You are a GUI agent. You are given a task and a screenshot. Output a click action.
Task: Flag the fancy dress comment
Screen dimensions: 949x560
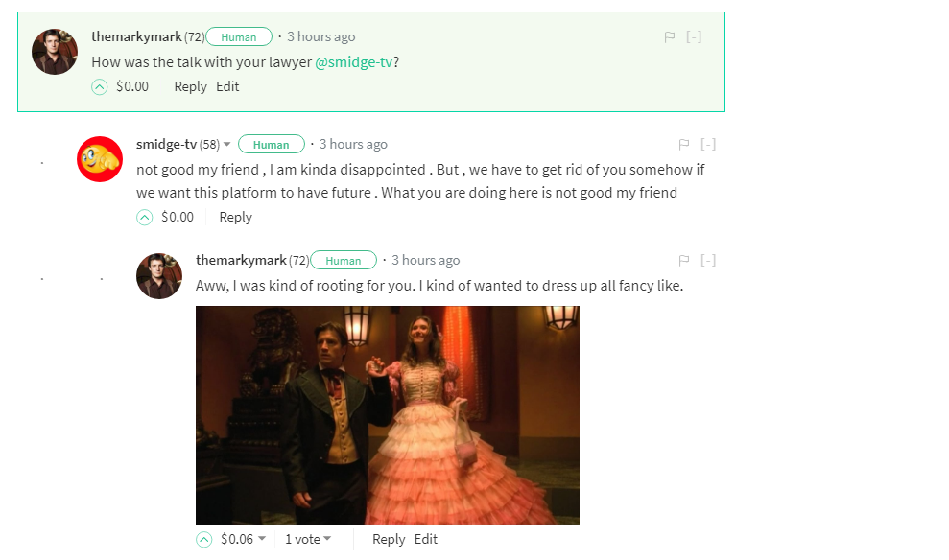pos(684,261)
